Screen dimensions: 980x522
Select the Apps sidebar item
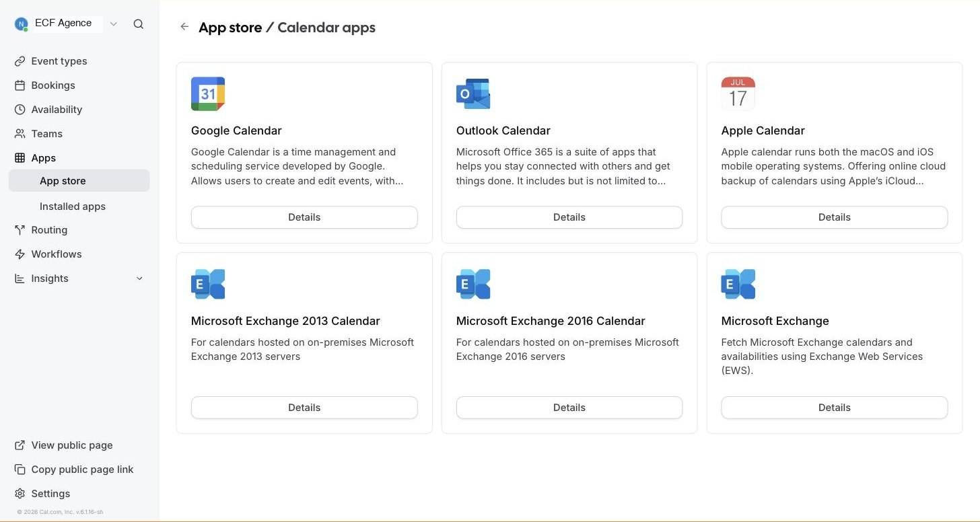tap(79, 158)
